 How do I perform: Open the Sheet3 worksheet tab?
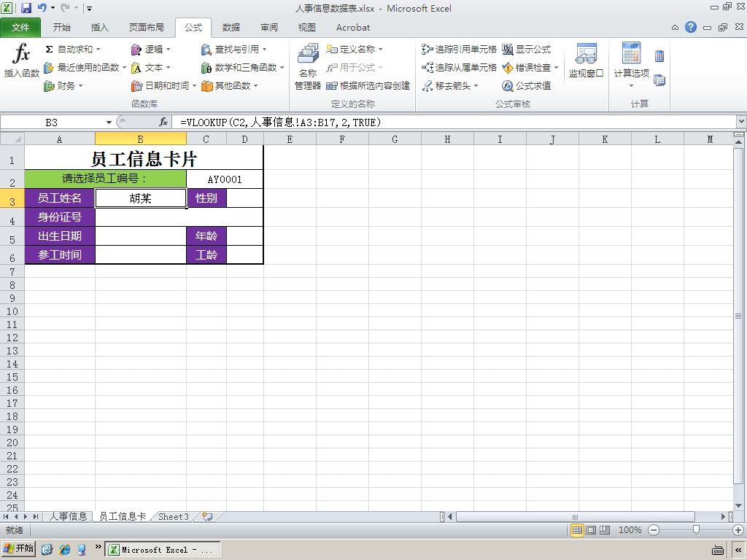173,516
